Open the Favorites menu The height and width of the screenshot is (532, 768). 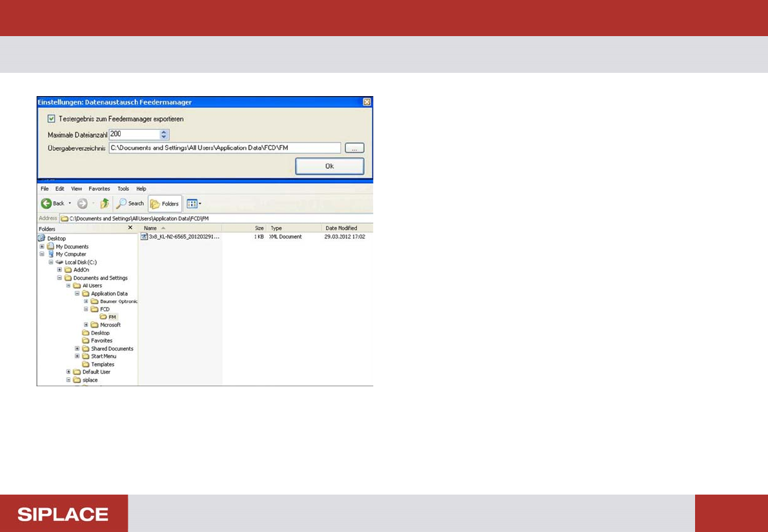tap(99, 188)
